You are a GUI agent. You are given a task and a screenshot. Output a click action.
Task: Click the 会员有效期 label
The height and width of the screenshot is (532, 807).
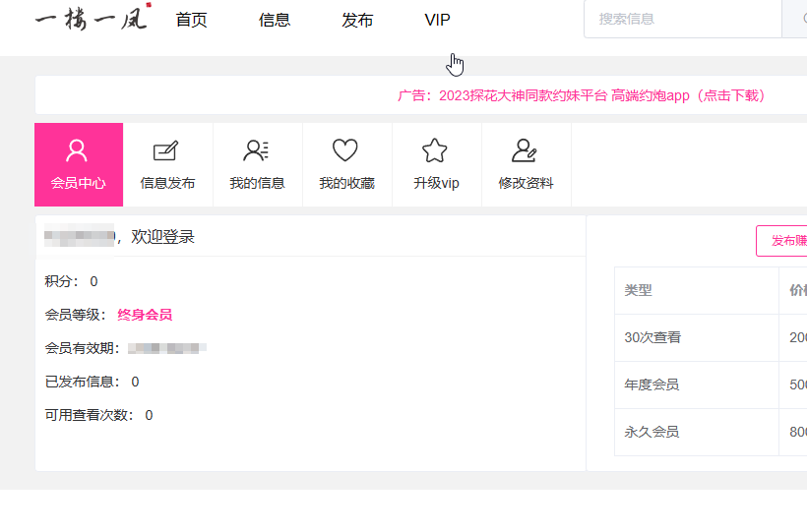[83, 348]
